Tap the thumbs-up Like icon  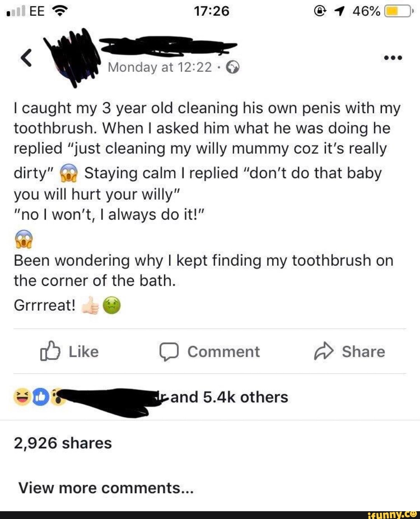click(x=51, y=351)
